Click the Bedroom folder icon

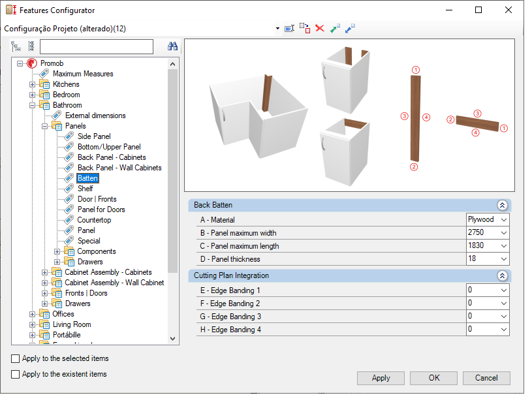coord(44,95)
